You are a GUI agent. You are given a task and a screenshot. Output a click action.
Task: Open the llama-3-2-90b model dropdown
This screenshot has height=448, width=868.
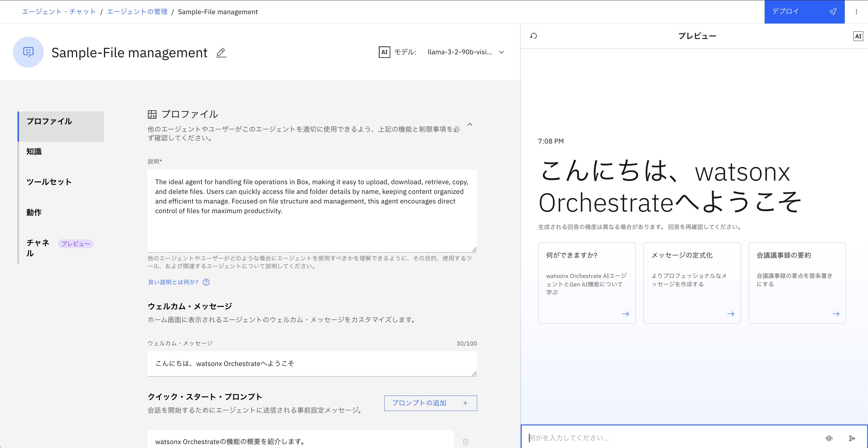click(465, 52)
